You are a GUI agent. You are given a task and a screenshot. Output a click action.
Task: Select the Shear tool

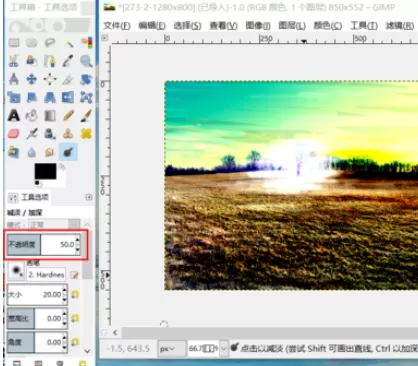(32, 97)
